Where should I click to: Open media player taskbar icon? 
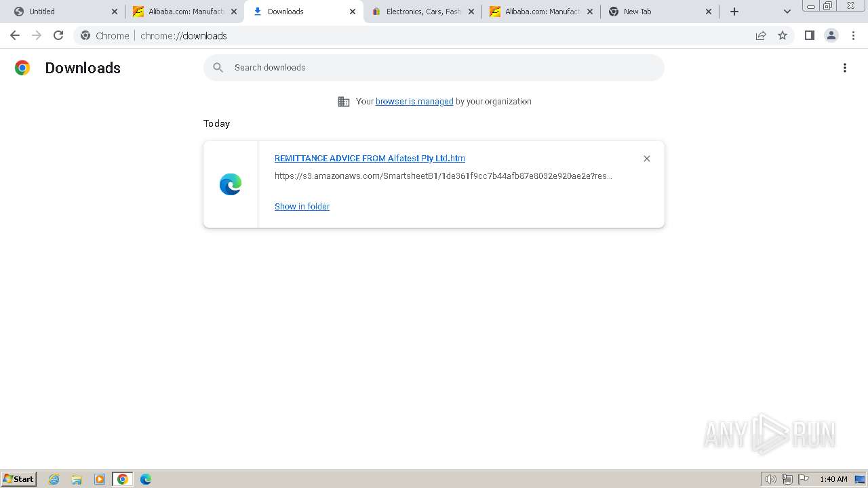tap(100, 479)
